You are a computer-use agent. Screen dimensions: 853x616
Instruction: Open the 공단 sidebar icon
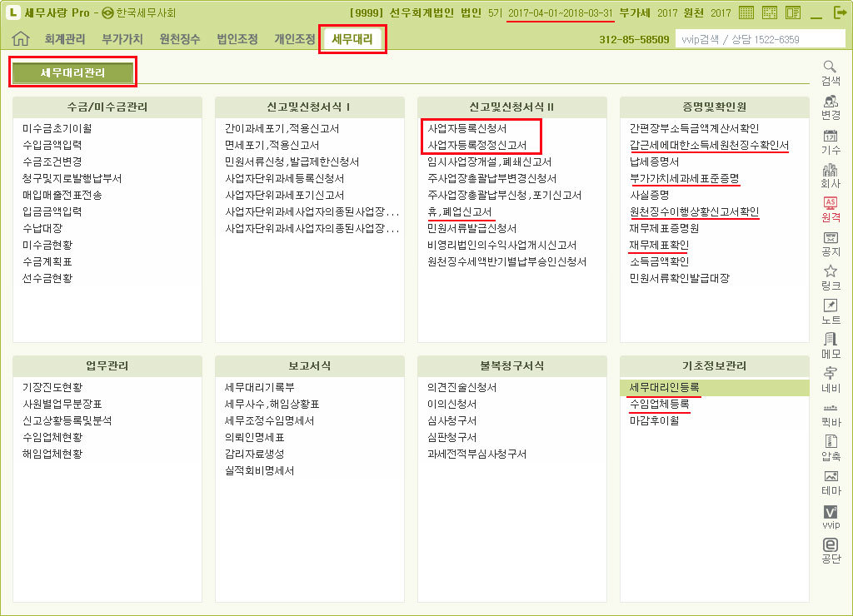[831, 551]
